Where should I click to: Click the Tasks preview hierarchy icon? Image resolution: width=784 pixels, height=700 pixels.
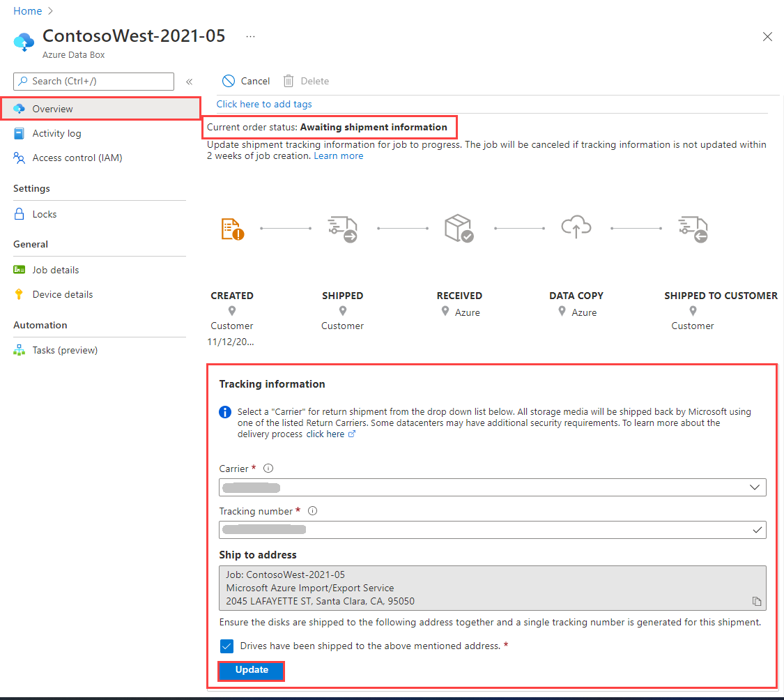point(19,350)
